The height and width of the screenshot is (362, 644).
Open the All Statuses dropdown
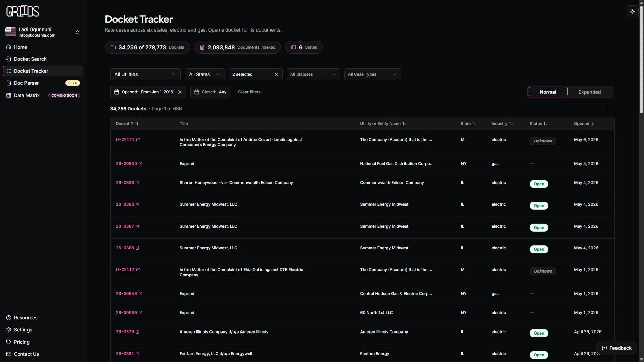pyautogui.click(x=313, y=74)
